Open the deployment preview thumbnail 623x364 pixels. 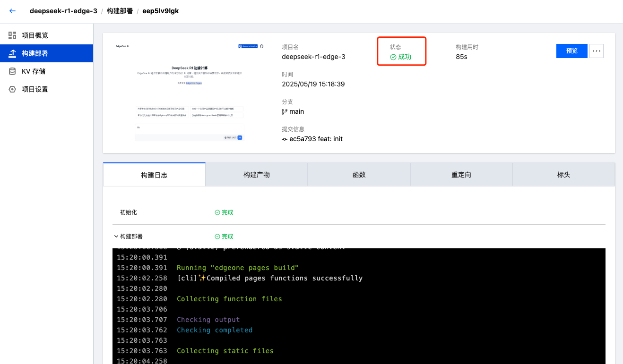pos(190,93)
